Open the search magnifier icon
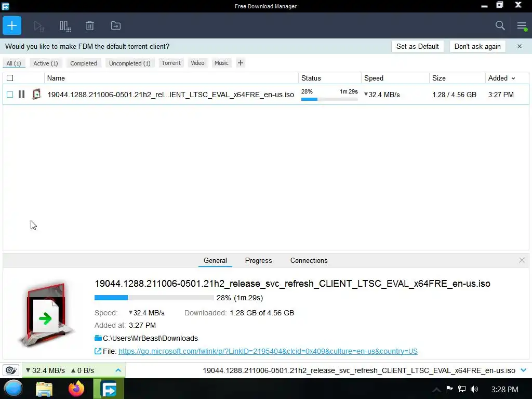 (500, 25)
